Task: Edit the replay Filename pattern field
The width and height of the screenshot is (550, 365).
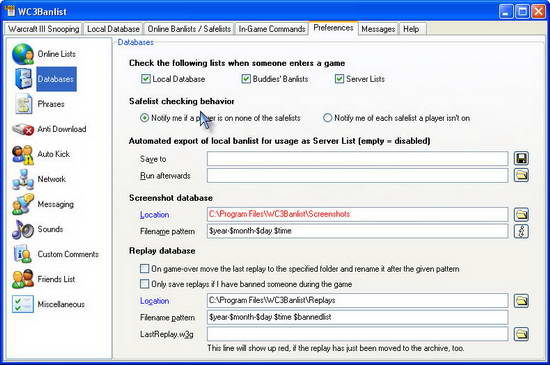Action: pyautogui.click(x=357, y=317)
